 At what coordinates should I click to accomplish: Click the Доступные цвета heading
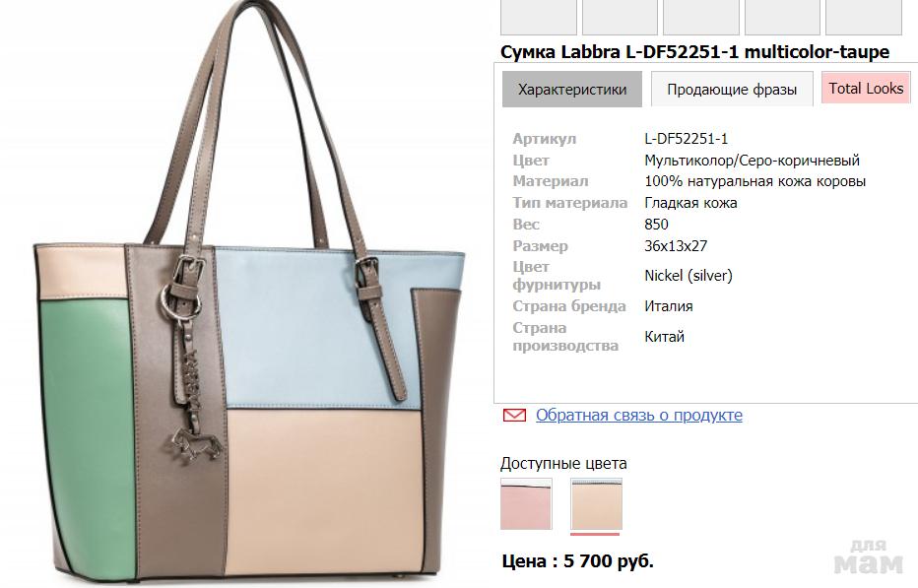563,463
